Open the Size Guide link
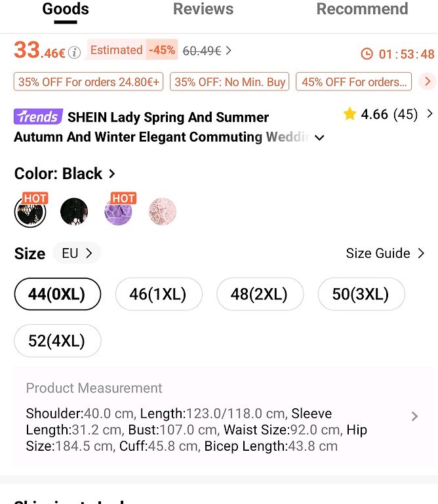This screenshot has width=438, height=504. [386, 253]
